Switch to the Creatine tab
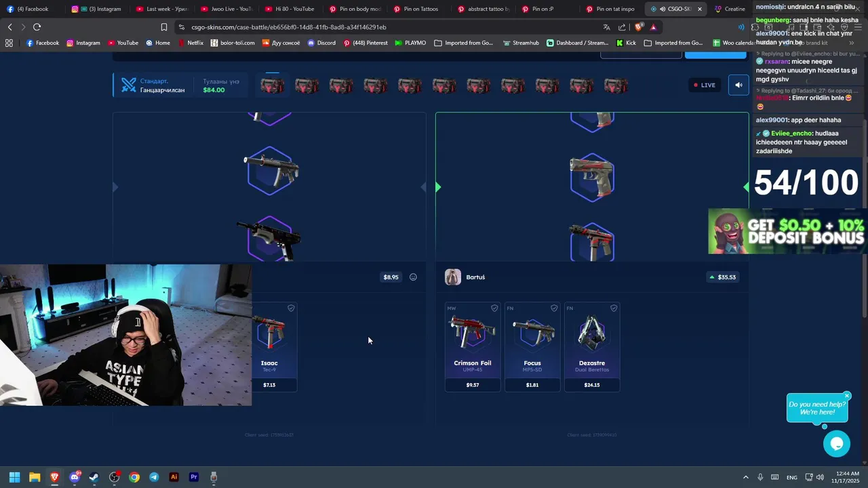 [x=730, y=9]
